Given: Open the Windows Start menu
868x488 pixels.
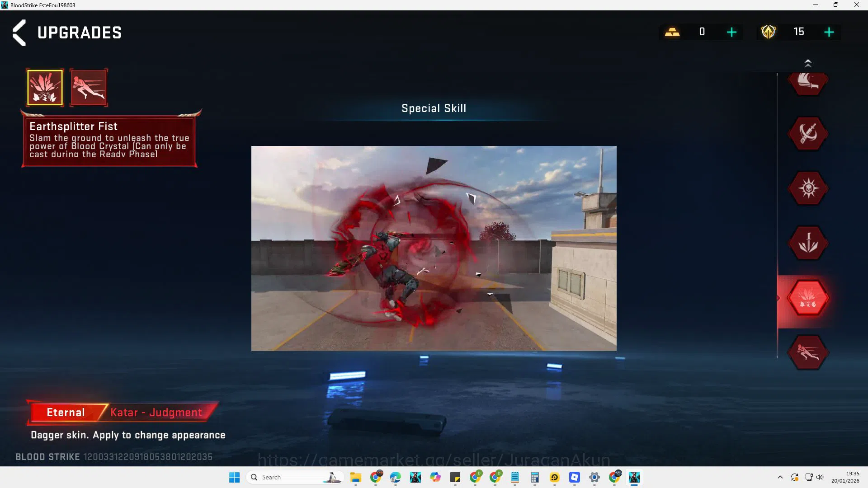Looking at the screenshot, I should [x=234, y=477].
